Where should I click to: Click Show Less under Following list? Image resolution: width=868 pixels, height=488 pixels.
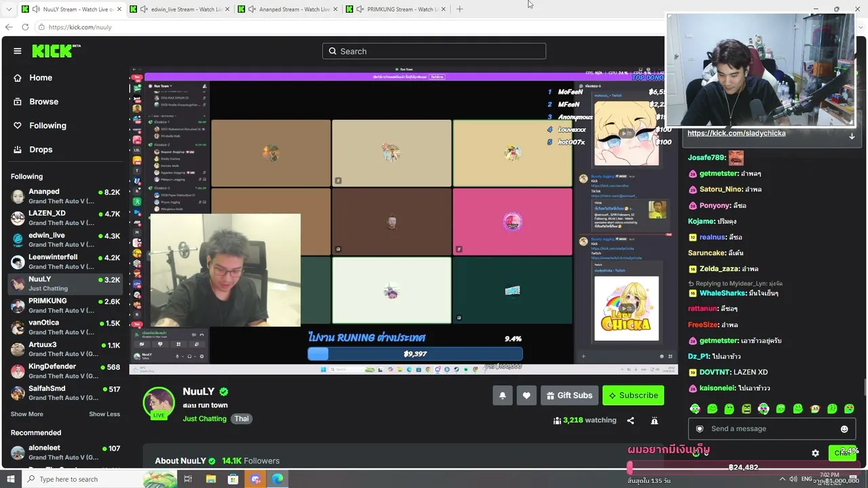click(104, 414)
